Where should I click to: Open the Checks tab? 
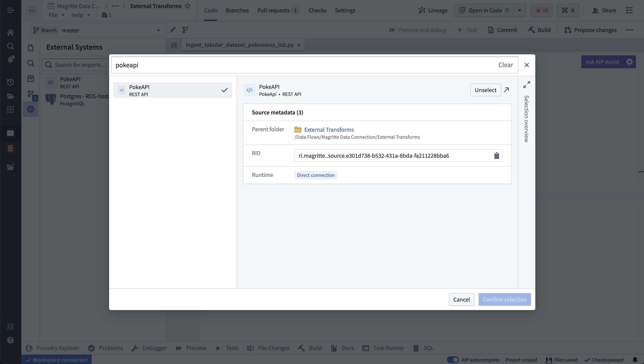317,10
